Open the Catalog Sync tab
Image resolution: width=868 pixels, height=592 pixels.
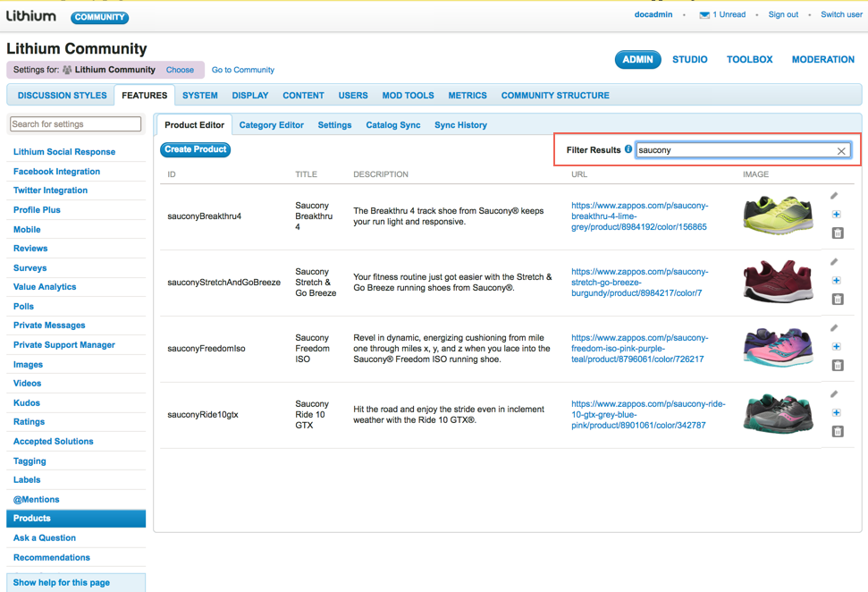(393, 125)
